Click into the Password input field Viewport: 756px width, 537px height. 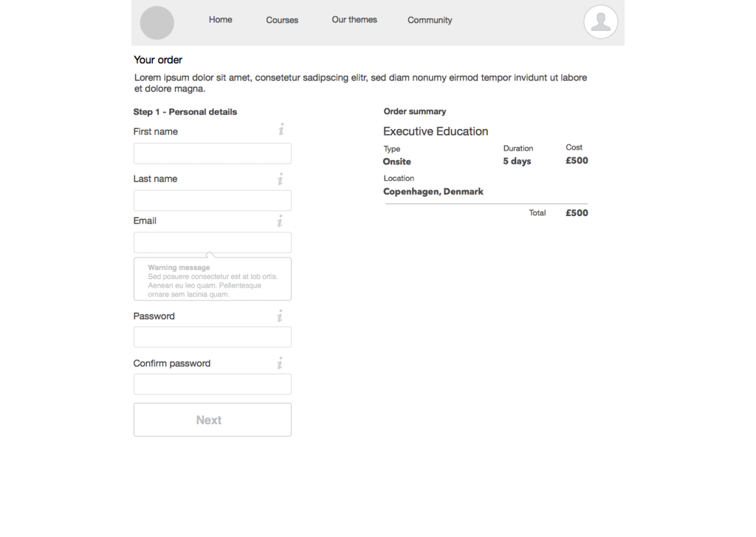(x=212, y=337)
